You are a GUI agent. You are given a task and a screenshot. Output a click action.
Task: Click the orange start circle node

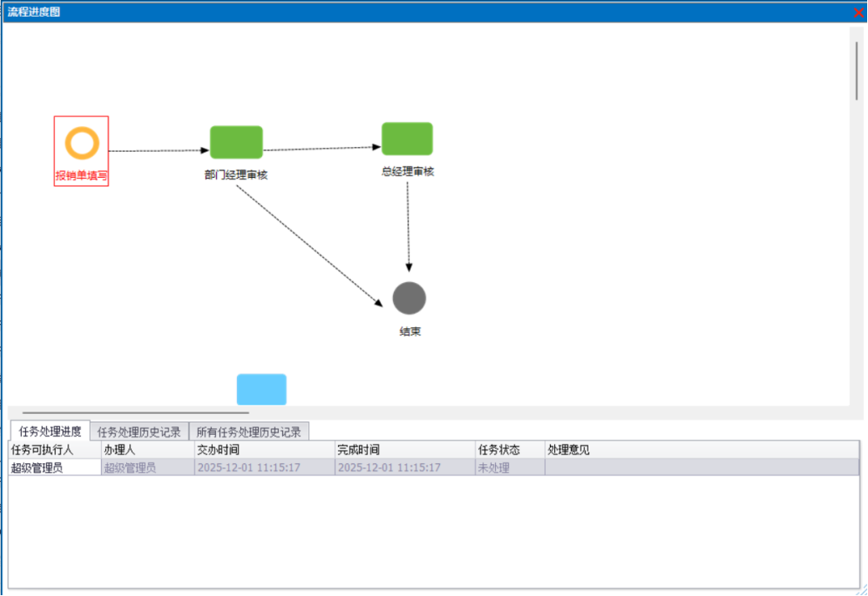pyautogui.click(x=82, y=144)
